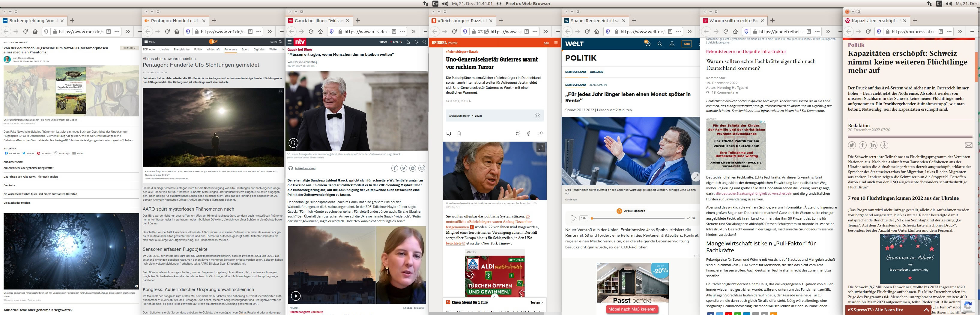Screen dimensions: 980x315
Task: Enlarge the Jens Spahn photo
Action: click(695, 176)
